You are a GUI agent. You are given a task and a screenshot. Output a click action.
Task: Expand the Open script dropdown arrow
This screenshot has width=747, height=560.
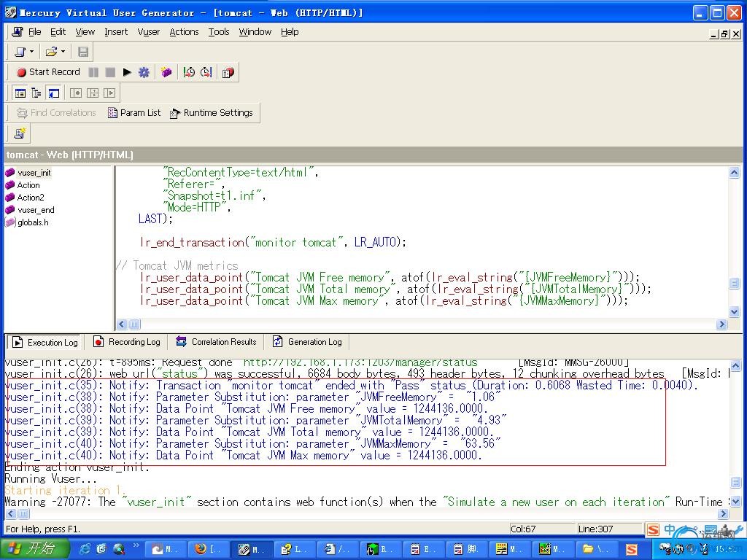point(63,52)
